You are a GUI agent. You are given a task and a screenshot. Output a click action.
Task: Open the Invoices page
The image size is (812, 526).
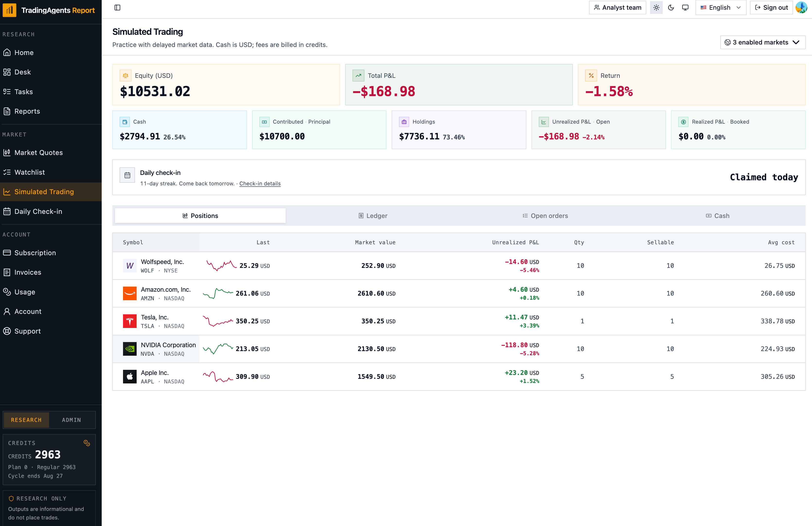coord(51,272)
